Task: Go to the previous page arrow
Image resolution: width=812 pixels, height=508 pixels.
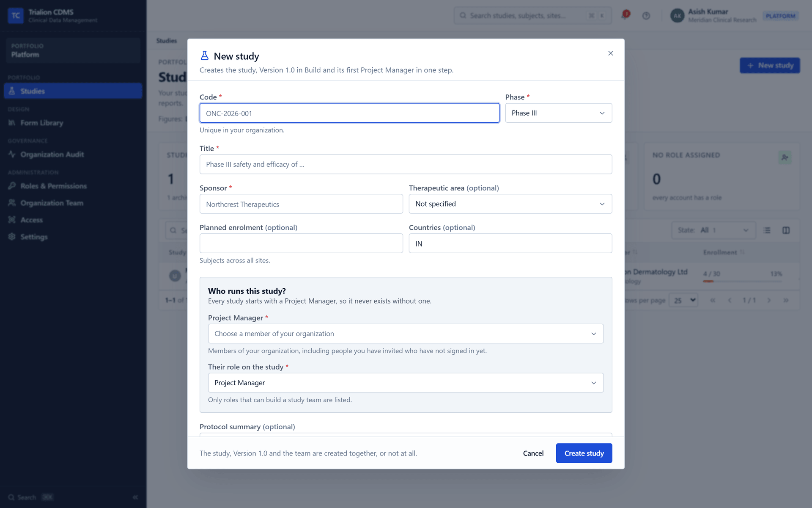Action: pyautogui.click(x=730, y=300)
